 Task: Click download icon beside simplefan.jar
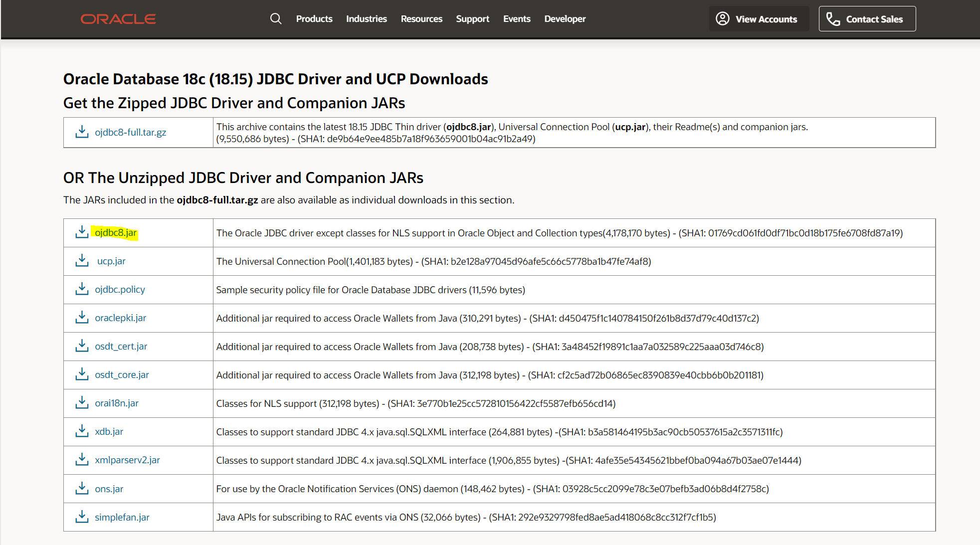pos(82,517)
